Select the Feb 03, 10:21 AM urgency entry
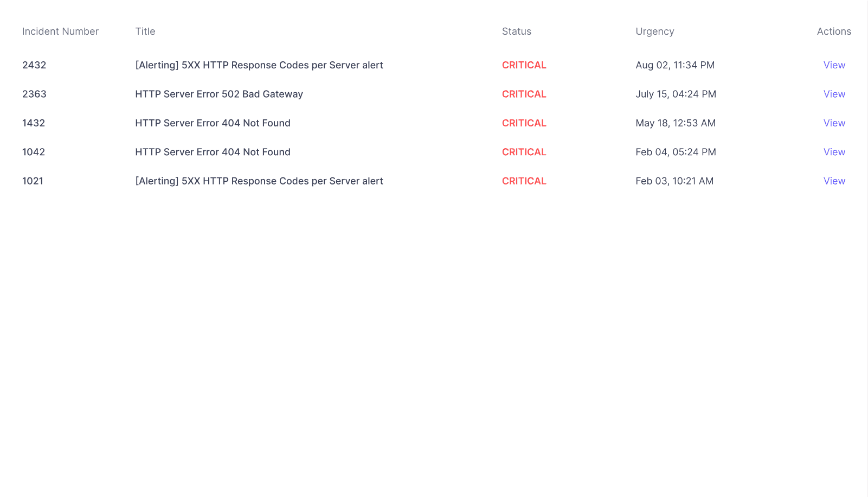The image size is (868, 497). [x=674, y=181]
